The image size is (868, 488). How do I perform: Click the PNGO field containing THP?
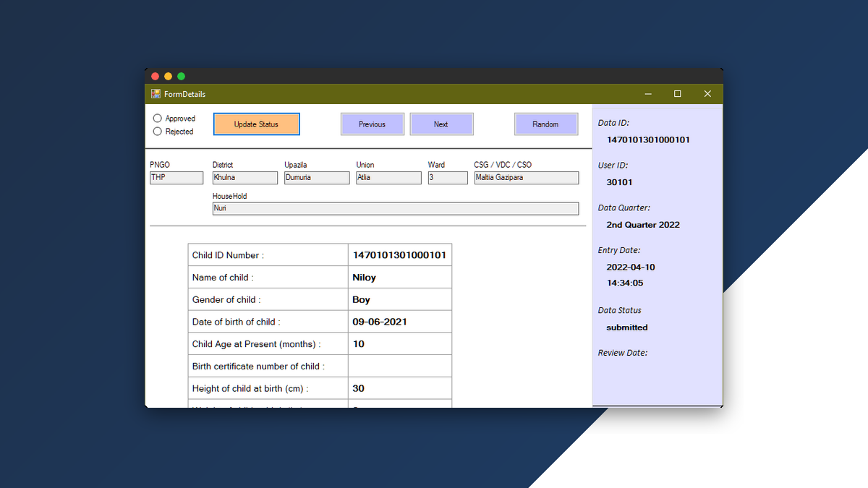176,177
